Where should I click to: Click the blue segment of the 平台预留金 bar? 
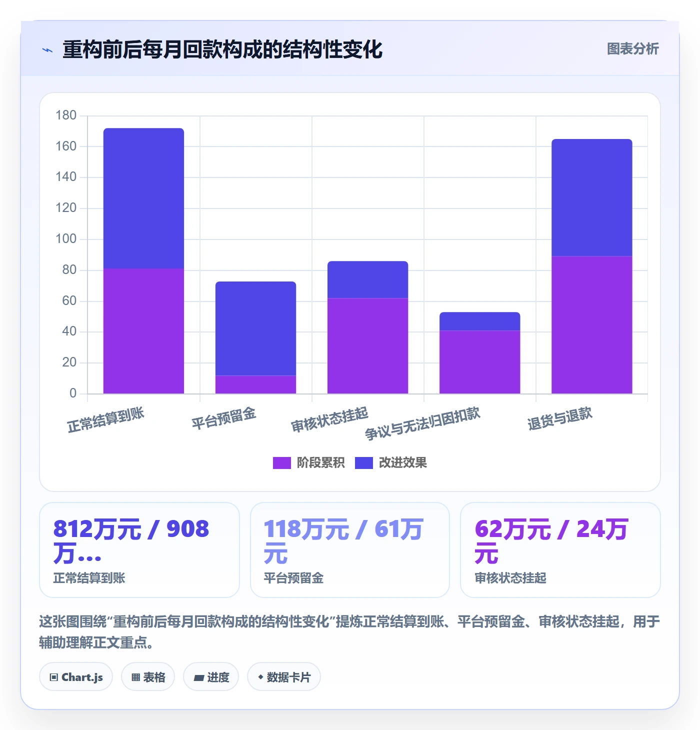click(x=255, y=328)
